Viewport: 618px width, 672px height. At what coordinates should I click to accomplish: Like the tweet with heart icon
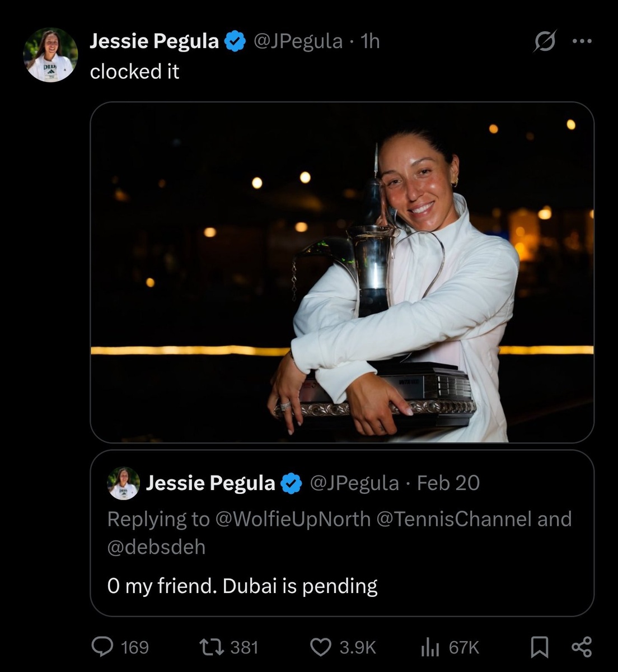coord(321,647)
